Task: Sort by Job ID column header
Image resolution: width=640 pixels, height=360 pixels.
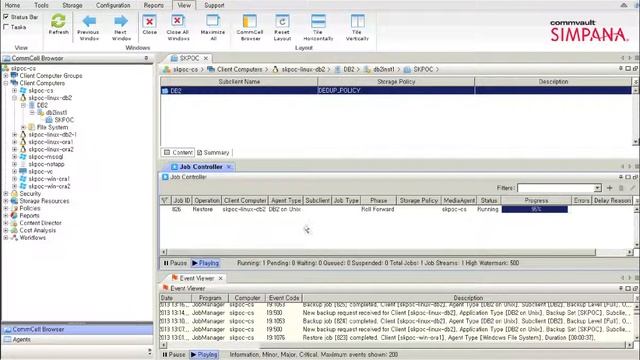Action: click(182, 200)
